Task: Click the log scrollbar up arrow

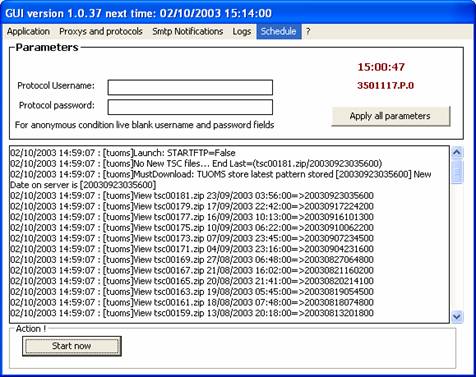Action: pyautogui.click(x=457, y=153)
